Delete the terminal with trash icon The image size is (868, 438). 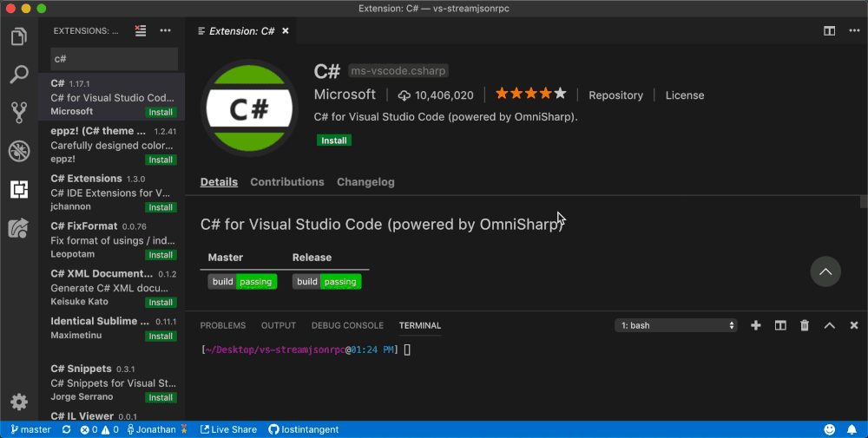805,325
